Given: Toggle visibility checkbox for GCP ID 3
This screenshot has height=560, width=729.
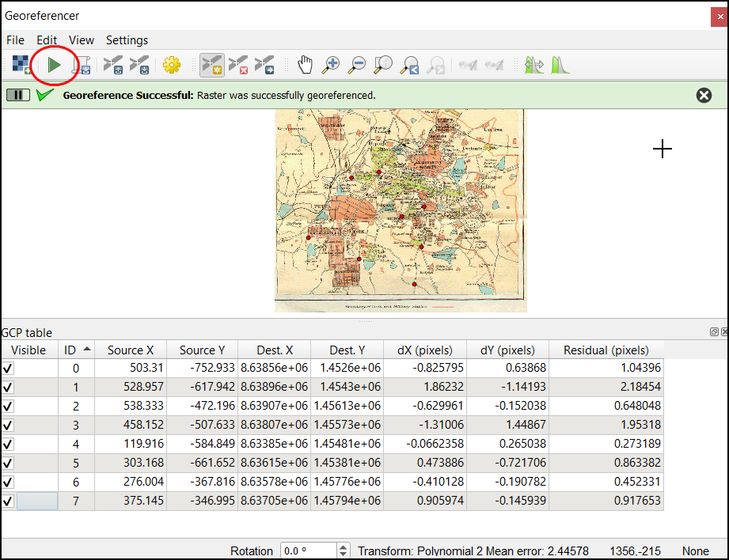Looking at the screenshot, I should (8, 426).
